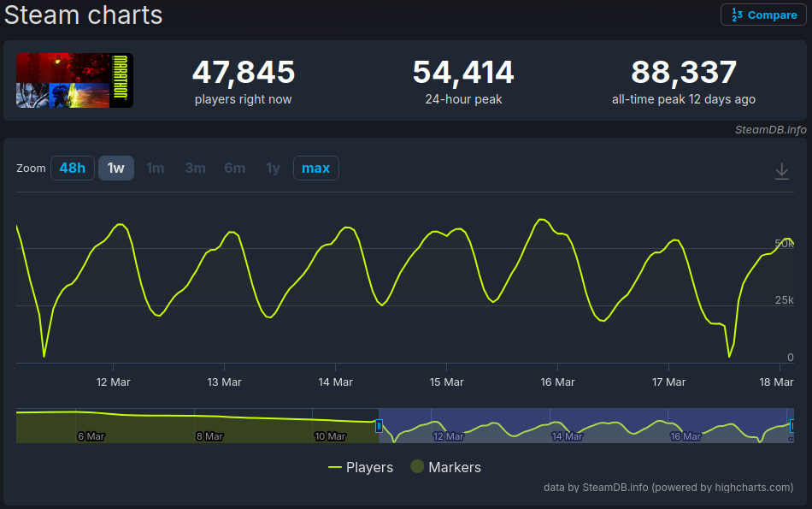
Task: Click the 16 Mar axis label on main chart
Action: tap(558, 382)
